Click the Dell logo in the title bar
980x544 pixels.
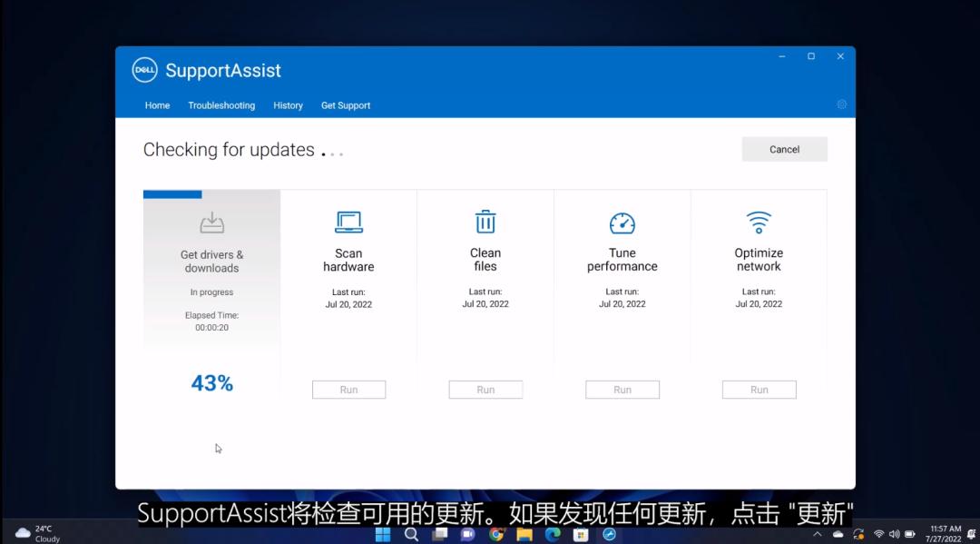coord(144,70)
